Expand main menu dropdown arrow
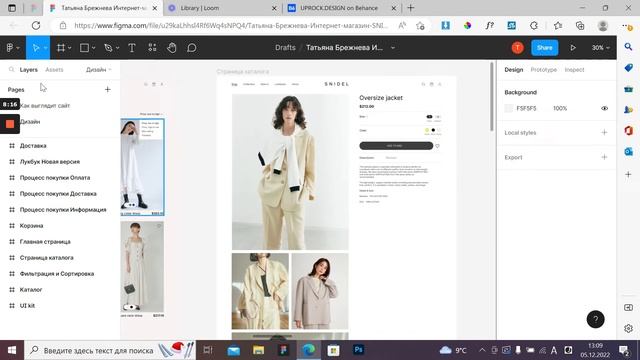This screenshot has width=640, height=360. (x=18, y=48)
